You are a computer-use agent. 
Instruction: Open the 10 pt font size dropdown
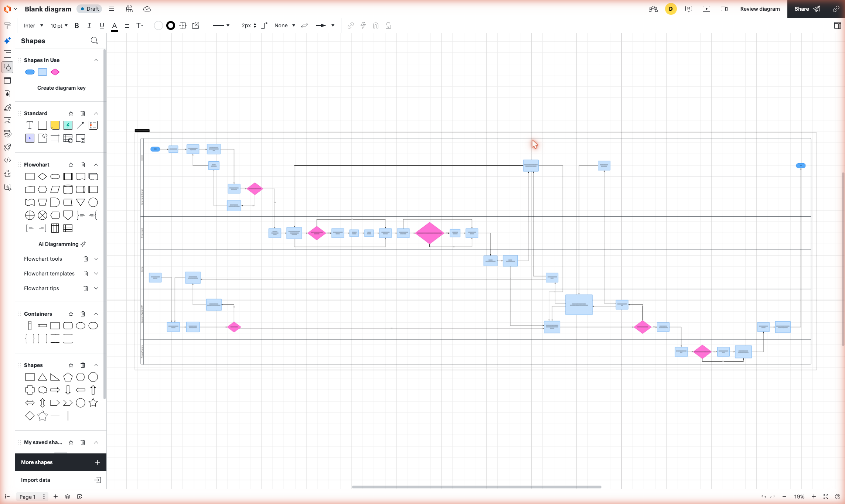click(59, 25)
